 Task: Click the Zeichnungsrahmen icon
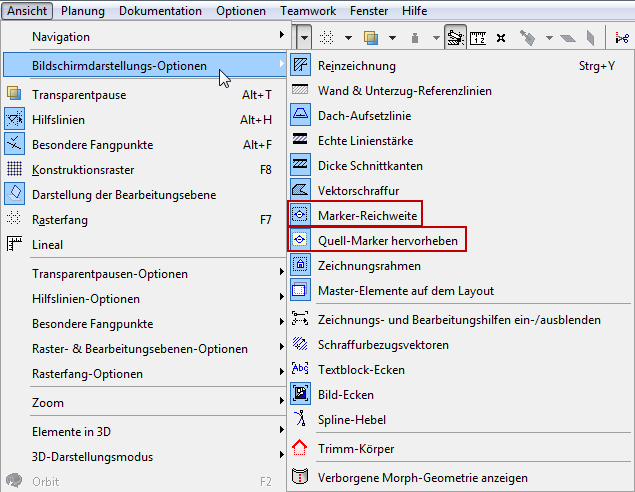click(x=300, y=265)
